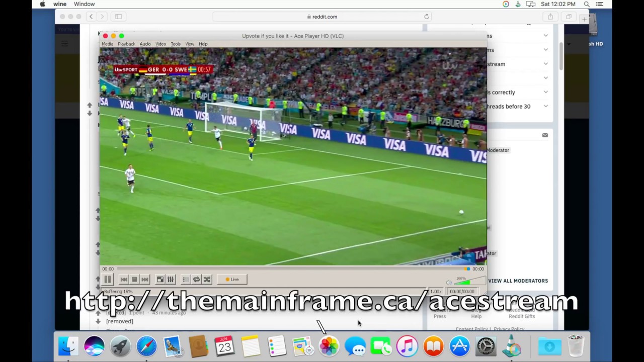The image size is (644, 362).
Task: Toggle fullscreen video in Ace Player
Action: [160, 280]
